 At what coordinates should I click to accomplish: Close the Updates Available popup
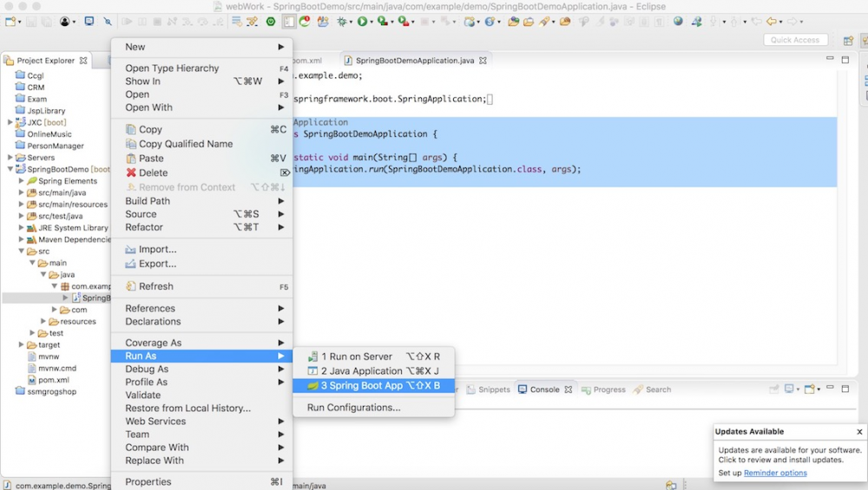(859, 432)
